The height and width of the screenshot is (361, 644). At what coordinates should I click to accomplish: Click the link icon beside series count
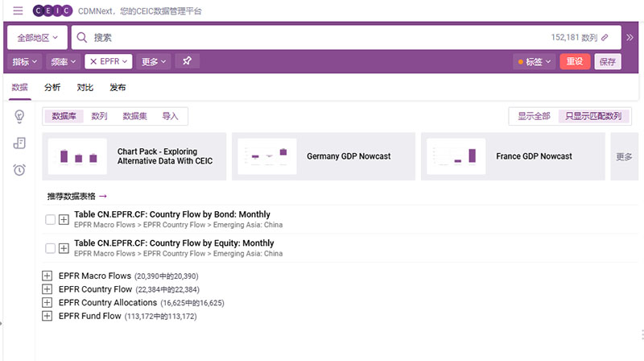(605, 37)
